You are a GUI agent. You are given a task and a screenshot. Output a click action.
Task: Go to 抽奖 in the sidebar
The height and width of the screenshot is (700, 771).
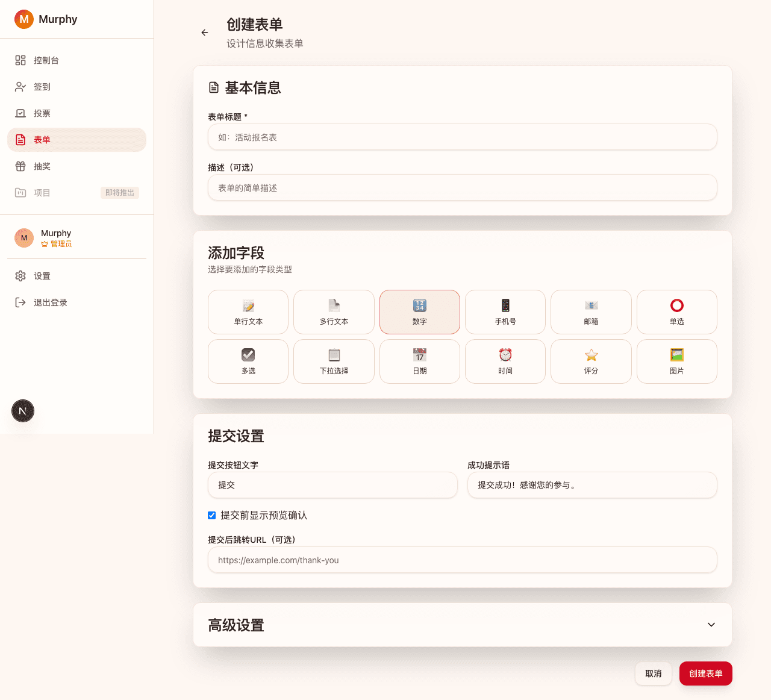click(42, 166)
